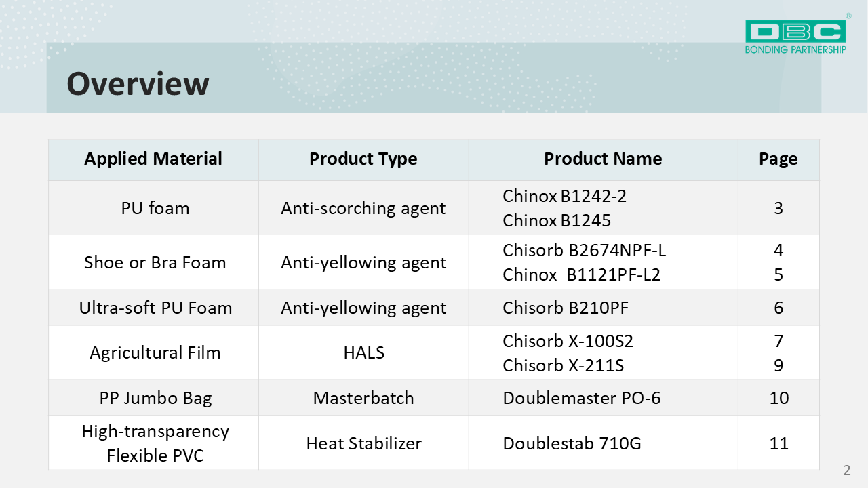868x488 pixels.
Task: Click page number 11 for Doublestab 710G
Action: pyautogui.click(x=778, y=443)
